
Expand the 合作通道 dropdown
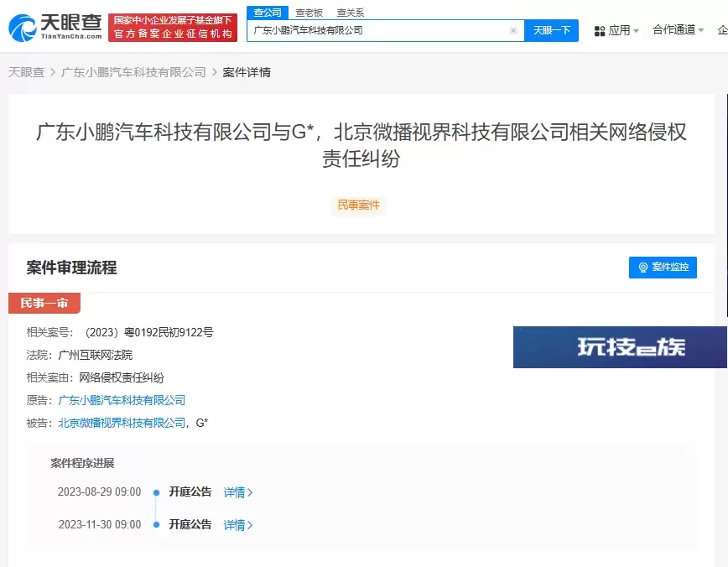[678, 30]
